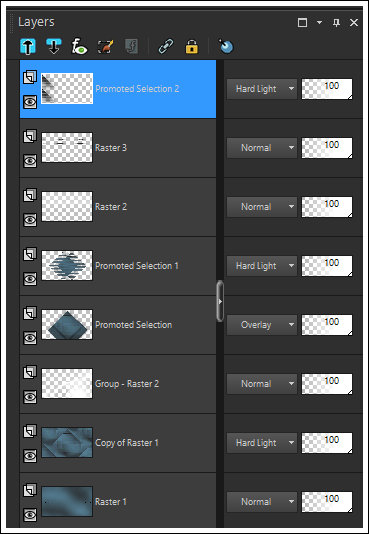Open blend mode dropdown for Promoted Selection 2
Image resolution: width=369 pixels, height=534 pixels.
click(262, 89)
